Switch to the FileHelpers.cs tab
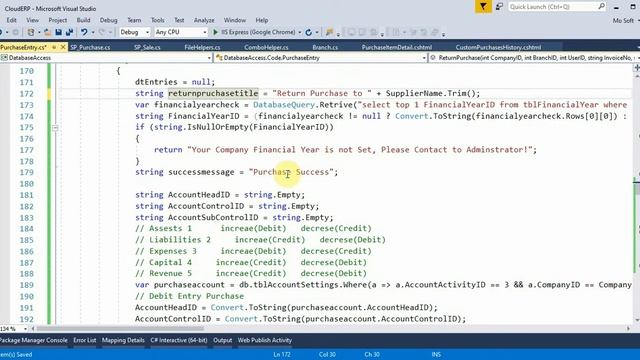Viewport: 640px width, 360px height. click(x=202, y=47)
